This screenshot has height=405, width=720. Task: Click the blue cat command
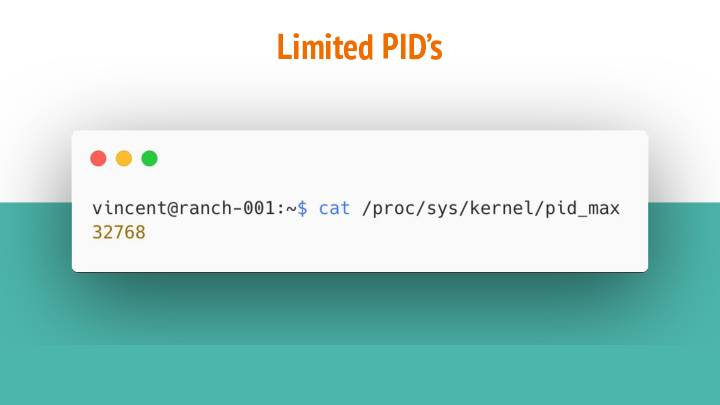[334, 208]
